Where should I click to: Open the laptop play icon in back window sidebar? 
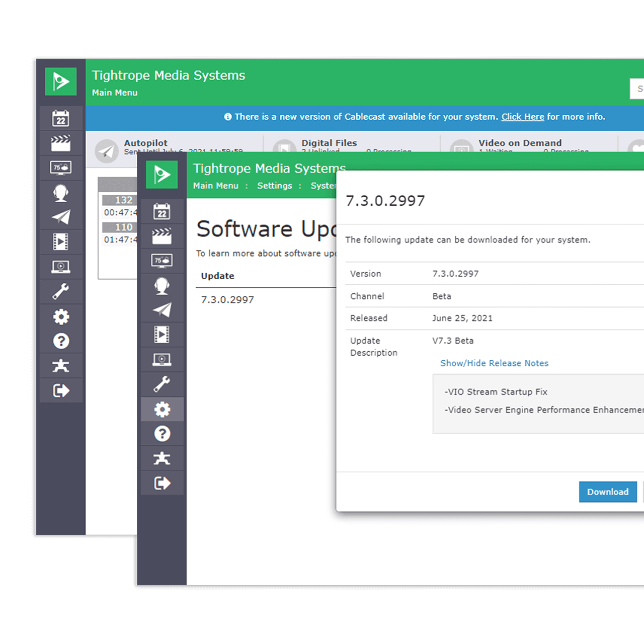pyautogui.click(x=61, y=267)
